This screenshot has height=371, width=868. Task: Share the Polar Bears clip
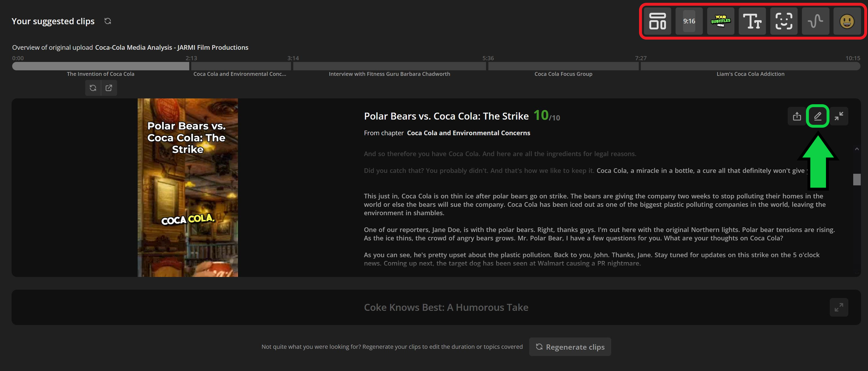(x=797, y=116)
